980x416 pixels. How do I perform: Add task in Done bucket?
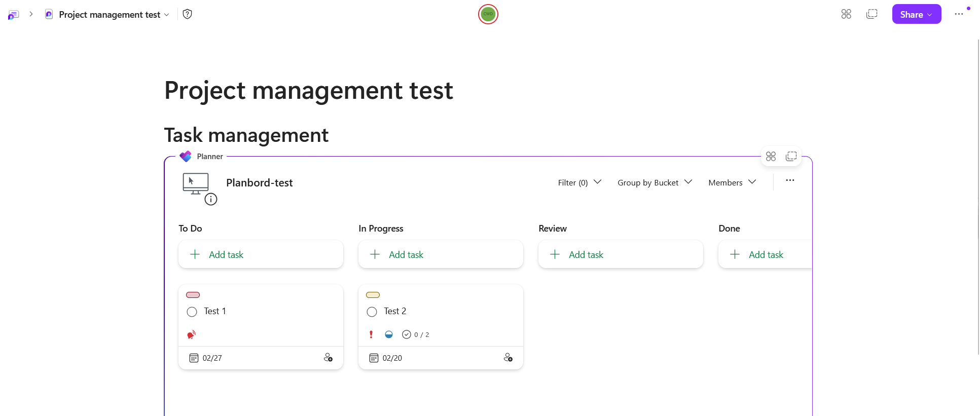coord(765,254)
